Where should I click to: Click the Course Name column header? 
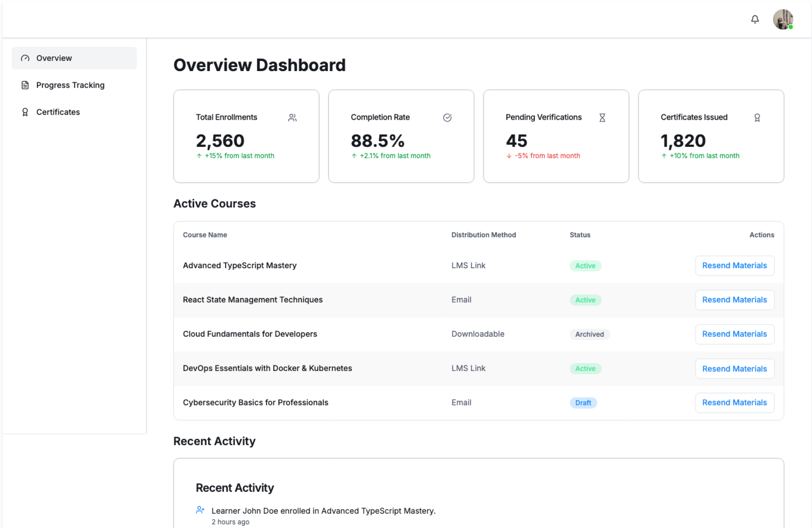click(x=205, y=235)
